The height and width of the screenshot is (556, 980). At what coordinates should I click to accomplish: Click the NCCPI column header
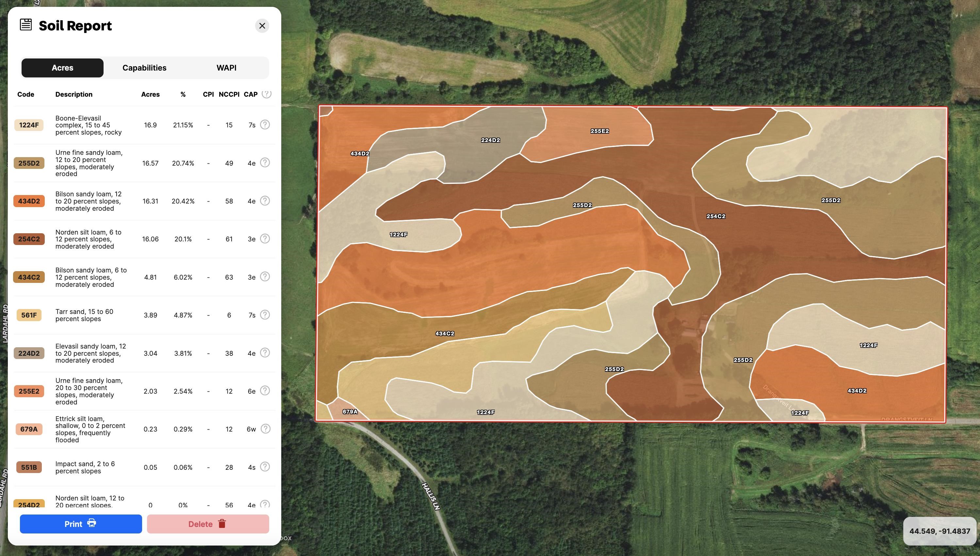tap(229, 94)
